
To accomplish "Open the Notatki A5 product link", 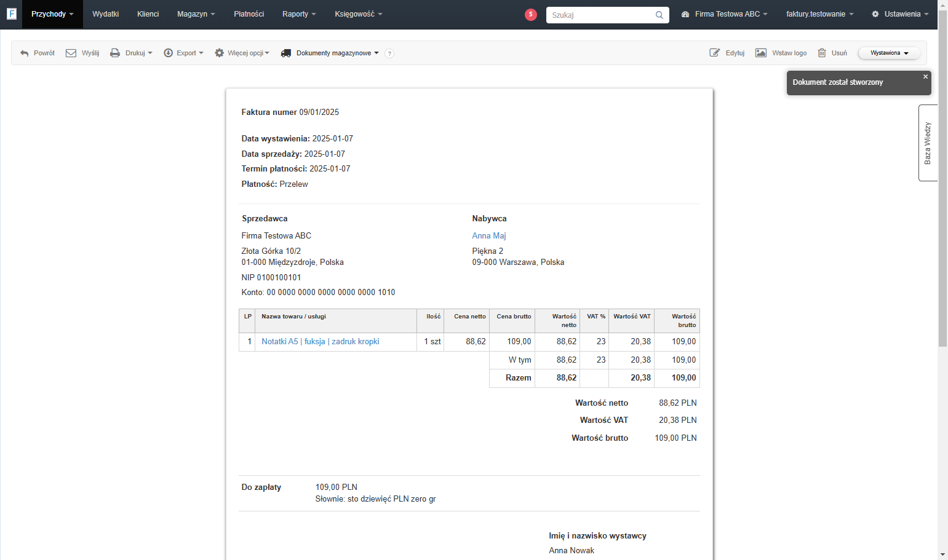I will [321, 342].
